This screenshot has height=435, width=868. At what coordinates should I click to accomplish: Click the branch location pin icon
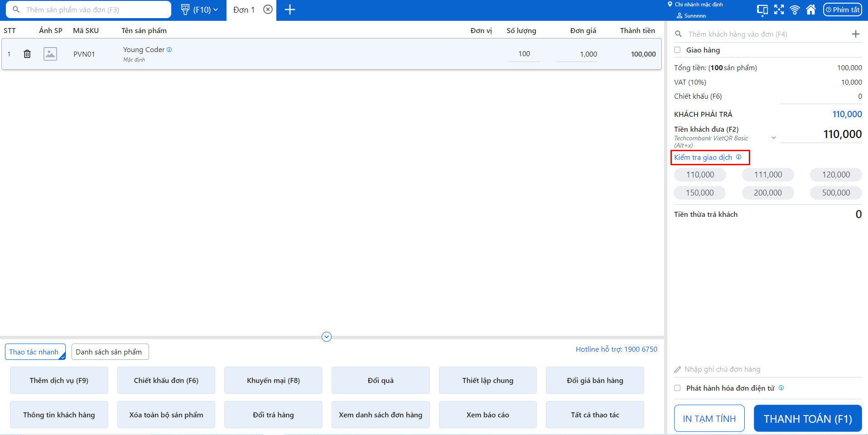point(670,4)
